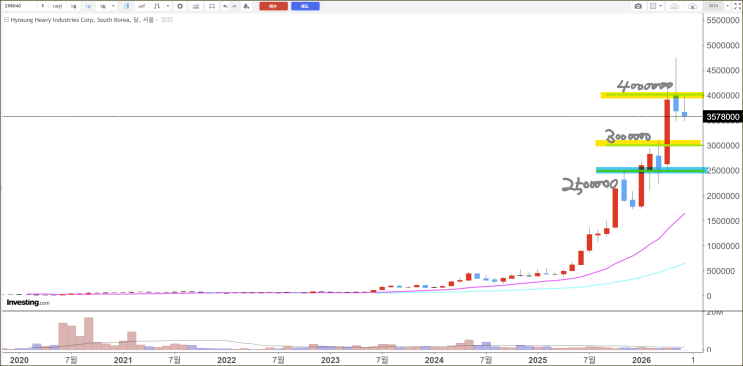
Task: Click the 2023 label on the time axis
Action: (x=330, y=359)
